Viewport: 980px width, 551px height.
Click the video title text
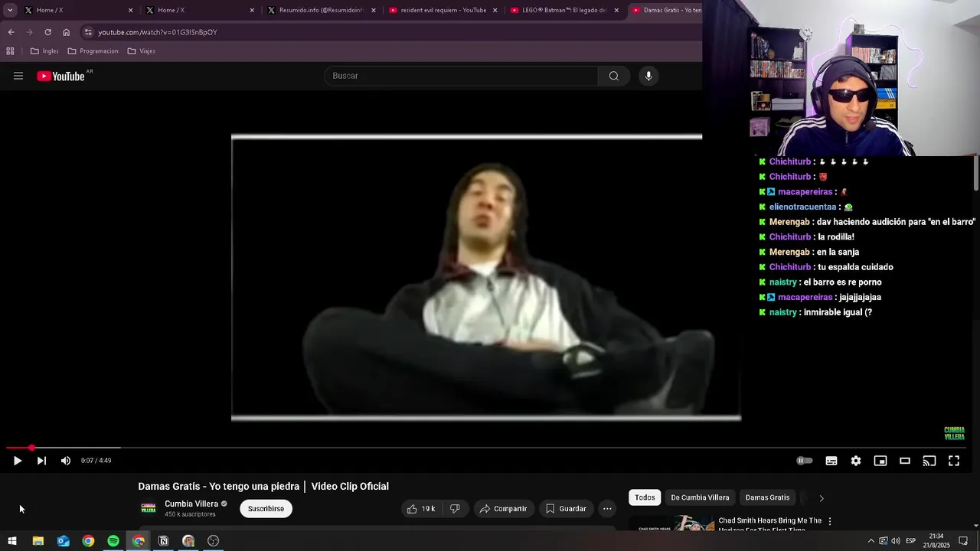click(263, 486)
